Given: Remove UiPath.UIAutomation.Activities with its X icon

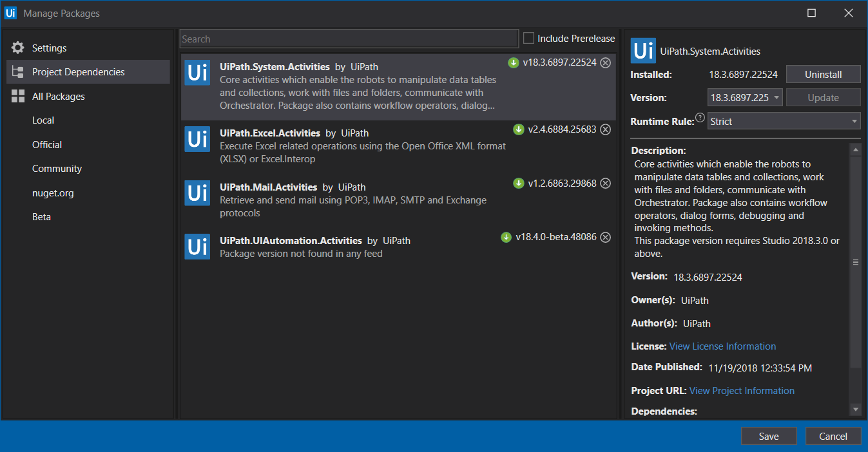Looking at the screenshot, I should (606, 237).
